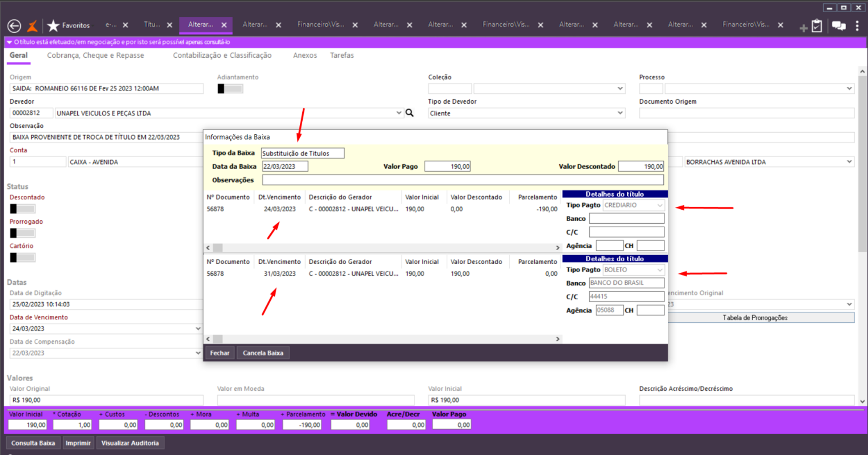Open the clipboard tasks icon
Screen dimensions: 868x455
tap(817, 26)
